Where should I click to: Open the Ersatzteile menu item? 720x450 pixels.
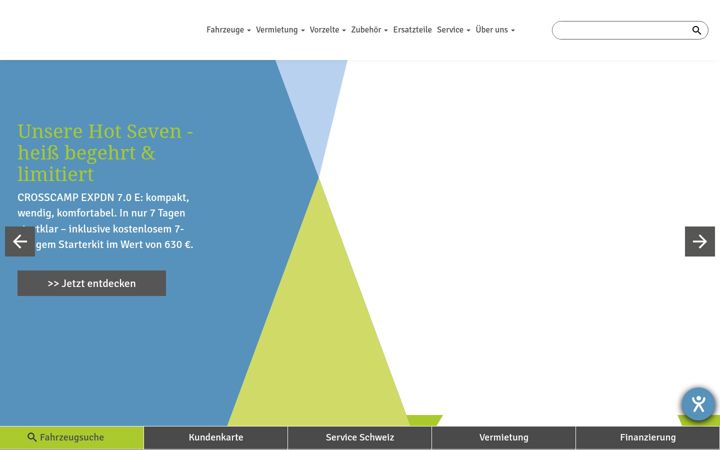pyautogui.click(x=412, y=30)
